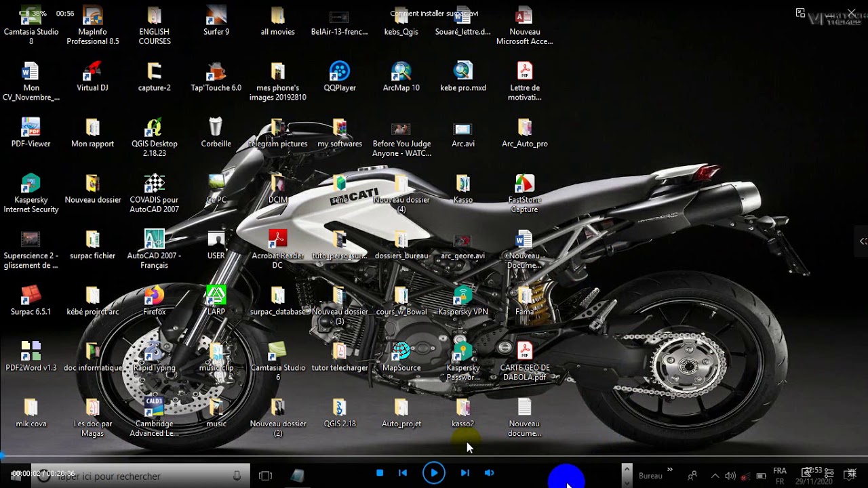Click the video progress bar
This screenshot has height=488, width=868.
click(x=434, y=456)
